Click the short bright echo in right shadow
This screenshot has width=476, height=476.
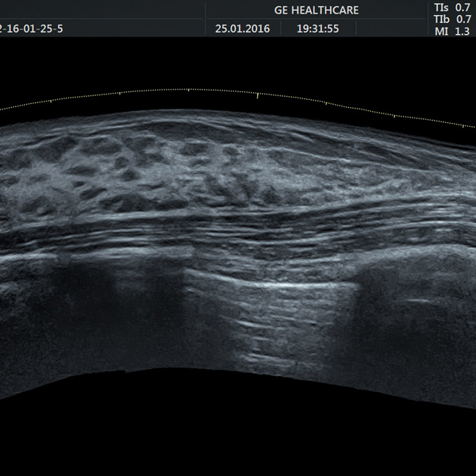[x=418, y=301]
